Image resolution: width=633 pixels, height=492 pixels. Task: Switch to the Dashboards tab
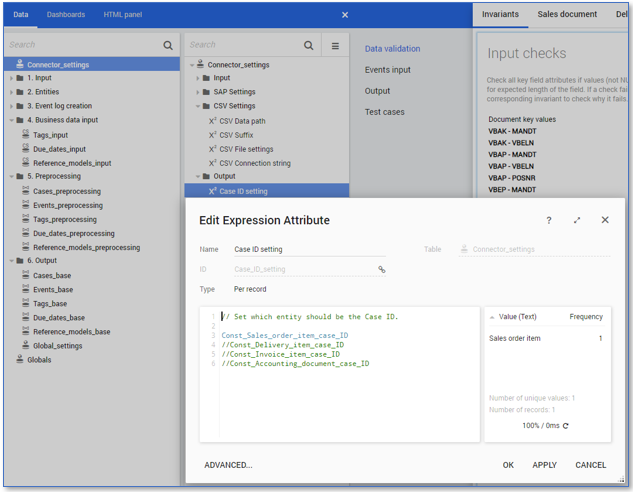pos(66,15)
